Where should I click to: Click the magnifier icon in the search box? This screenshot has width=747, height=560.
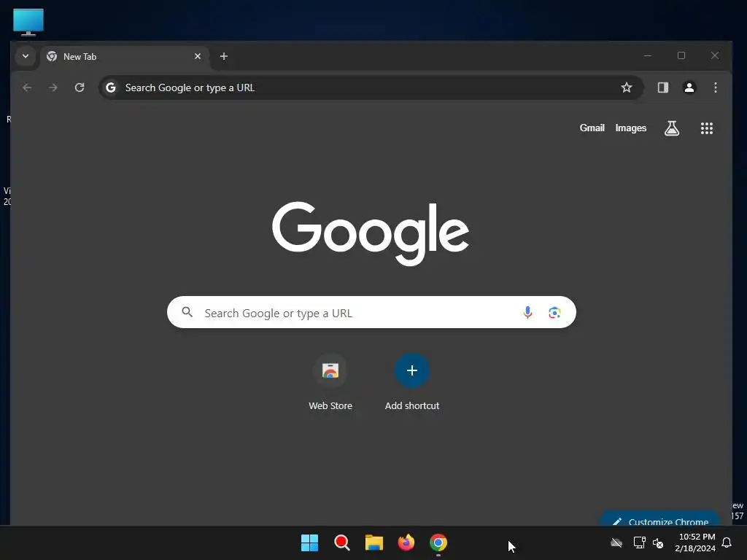point(187,312)
